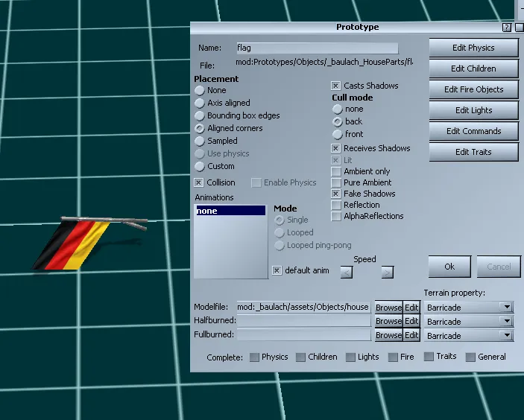This screenshot has width=524, height=420.
Task: Click Edit Traits button
Action: pyautogui.click(x=473, y=152)
